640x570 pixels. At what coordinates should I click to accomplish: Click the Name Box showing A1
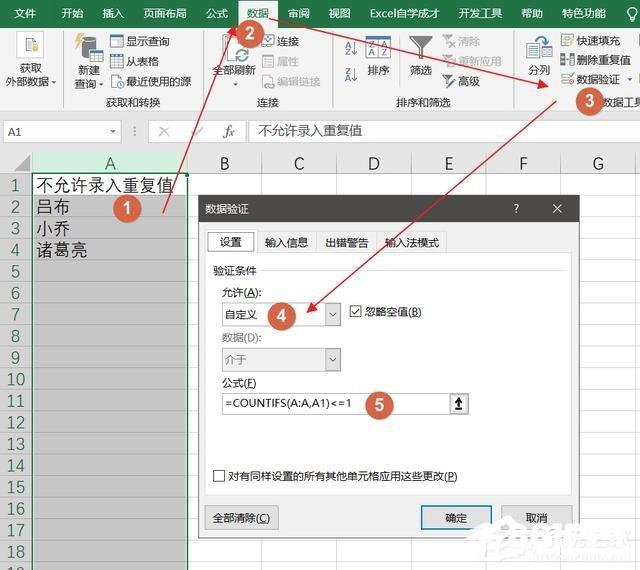(56, 132)
